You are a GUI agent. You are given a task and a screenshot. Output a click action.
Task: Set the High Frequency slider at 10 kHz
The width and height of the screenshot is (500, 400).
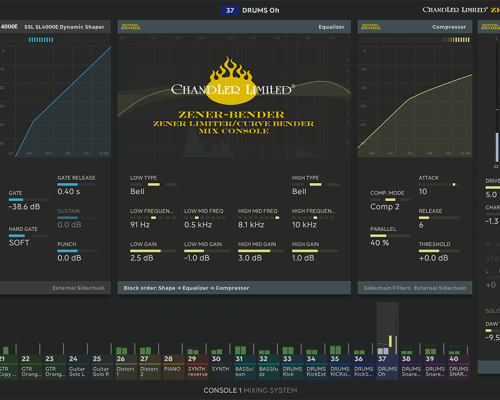[313, 218]
